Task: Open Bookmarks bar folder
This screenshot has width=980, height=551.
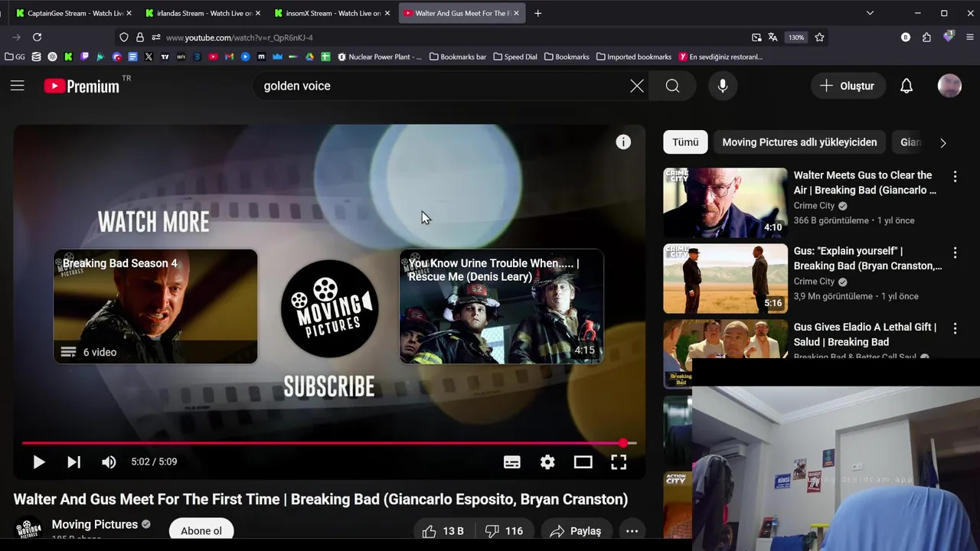Action: pyautogui.click(x=458, y=57)
